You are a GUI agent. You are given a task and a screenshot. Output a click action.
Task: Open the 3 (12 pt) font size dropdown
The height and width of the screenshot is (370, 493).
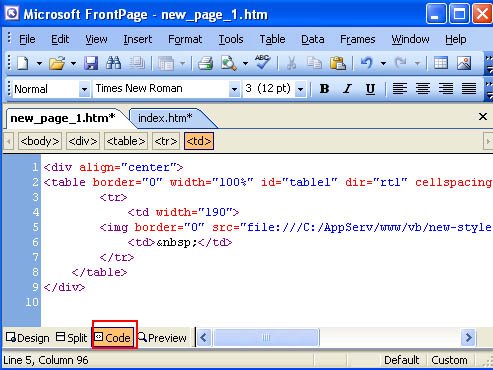tap(301, 89)
